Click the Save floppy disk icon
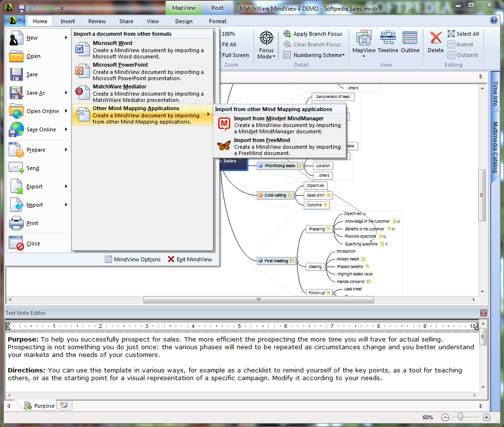Viewport: 504px width, 427px height. (16, 74)
